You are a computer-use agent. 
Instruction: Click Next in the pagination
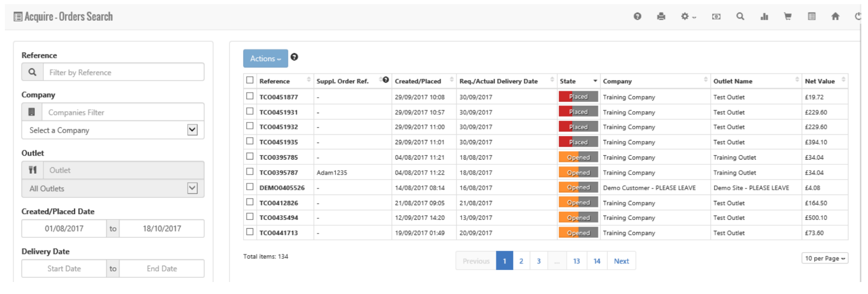pos(621,261)
